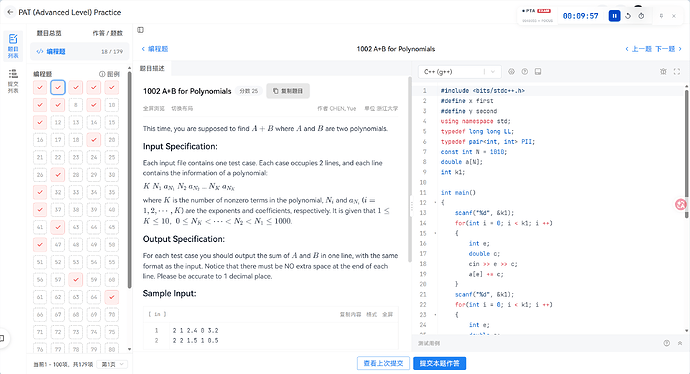Select the 编程题 category row
This screenshot has width=690, height=374.
point(79,51)
